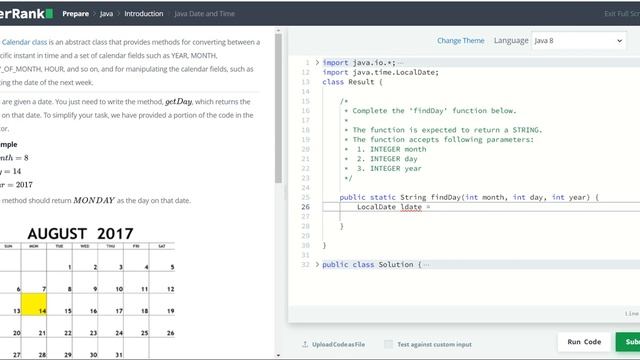Click the HackerRank logo
Image resolution: width=640 pixels, height=360 pixels.
click(26, 13)
